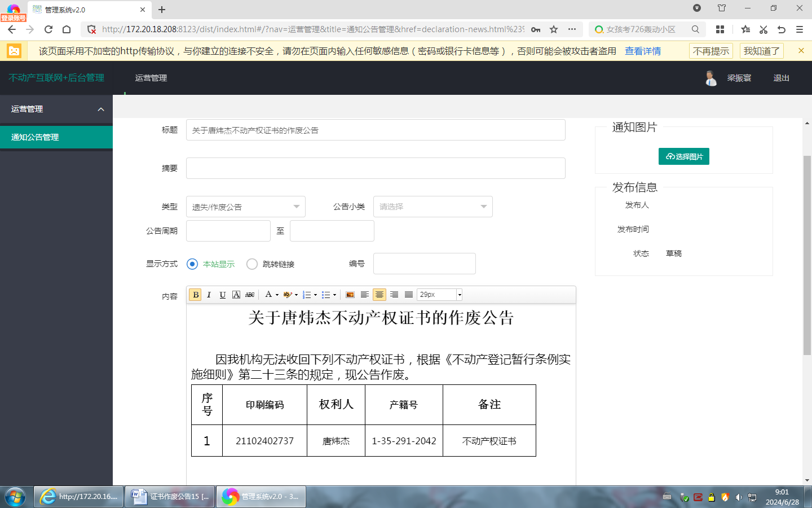Click the search magnifier icon
The height and width of the screenshot is (508, 812).
[695, 29]
